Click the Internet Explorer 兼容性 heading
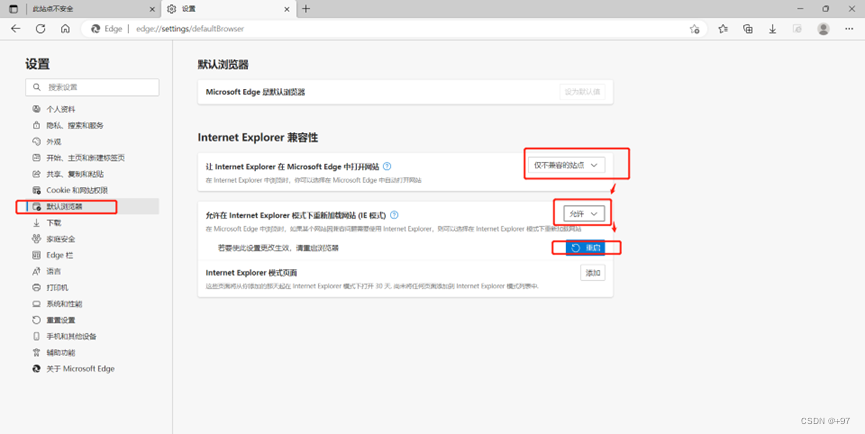Image resolution: width=865 pixels, height=434 pixels. coord(258,137)
